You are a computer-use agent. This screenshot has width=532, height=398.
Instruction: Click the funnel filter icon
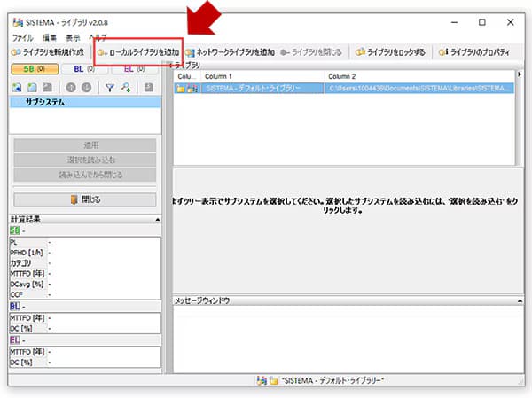(x=110, y=88)
